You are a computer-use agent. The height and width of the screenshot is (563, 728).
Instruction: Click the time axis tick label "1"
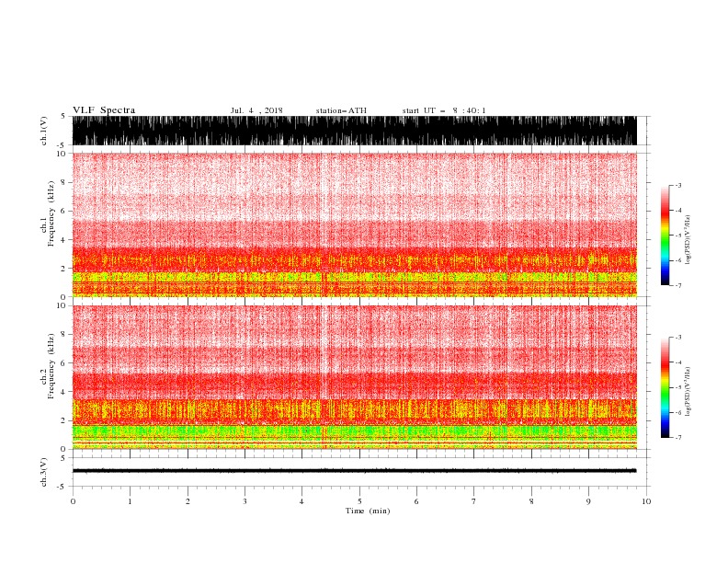point(130,501)
